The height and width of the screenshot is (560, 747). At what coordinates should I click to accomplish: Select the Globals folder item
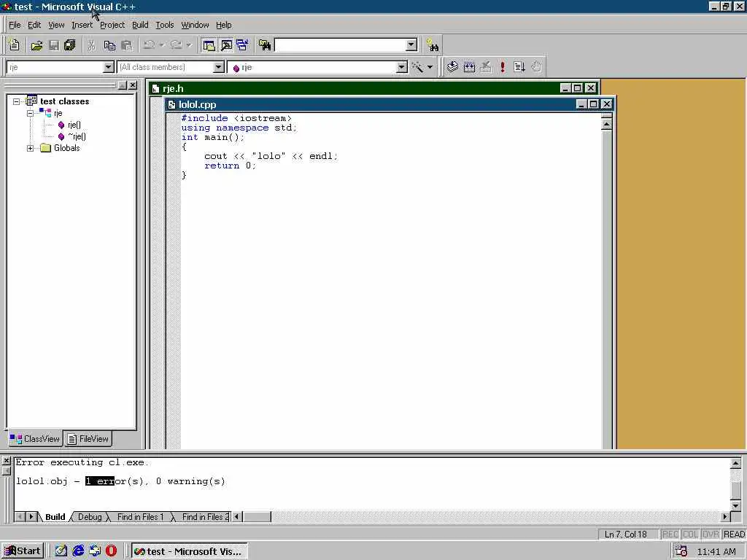[x=66, y=148]
